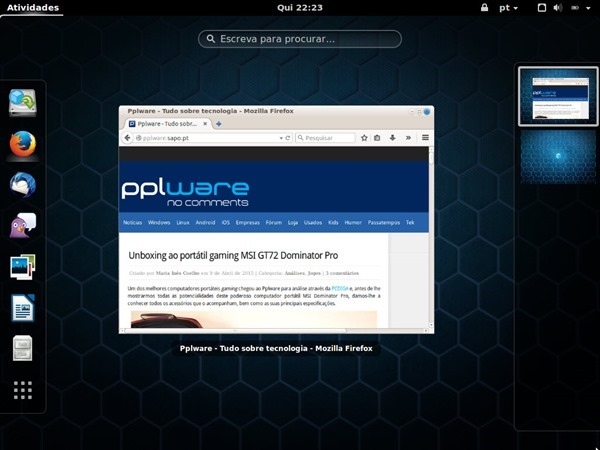Open the bookmarks list icon in Firefox

tap(377, 138)
